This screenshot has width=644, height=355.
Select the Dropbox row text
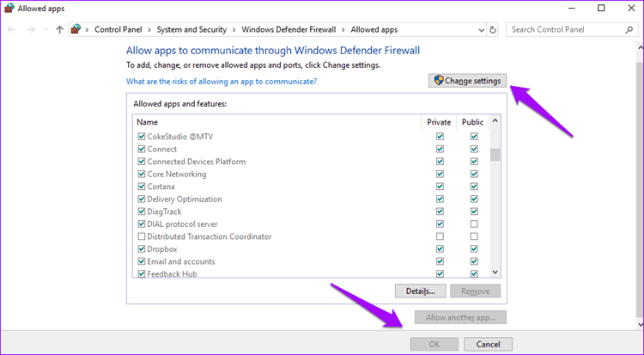click(162, 249)
